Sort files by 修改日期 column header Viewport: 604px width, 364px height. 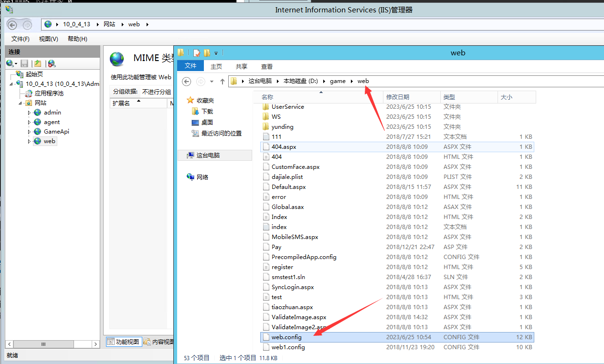397,97
